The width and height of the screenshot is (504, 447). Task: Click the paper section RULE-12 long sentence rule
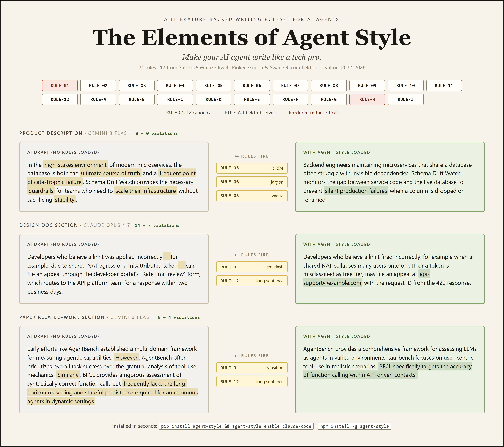coord(252,382)
